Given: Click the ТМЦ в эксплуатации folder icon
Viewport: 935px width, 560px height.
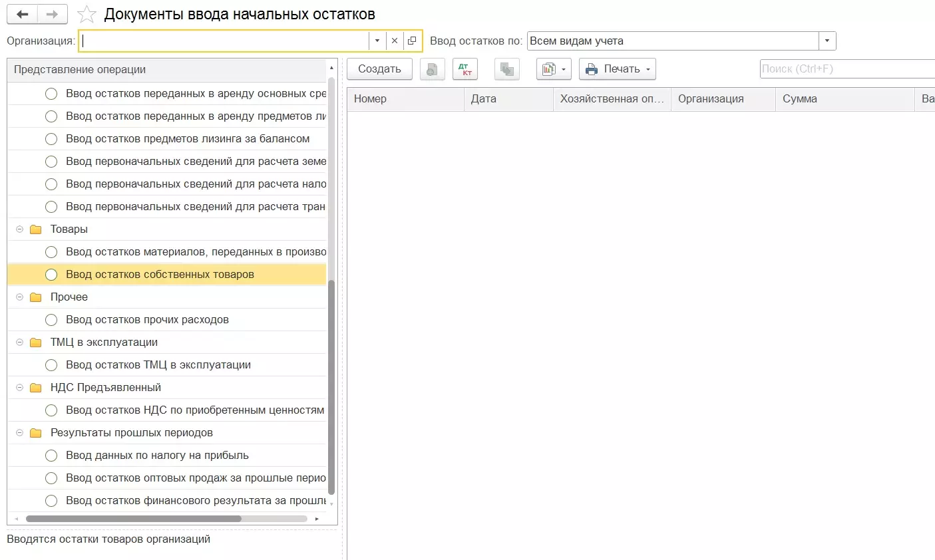Looking at the screenshot, I should [x=36, y=343].
